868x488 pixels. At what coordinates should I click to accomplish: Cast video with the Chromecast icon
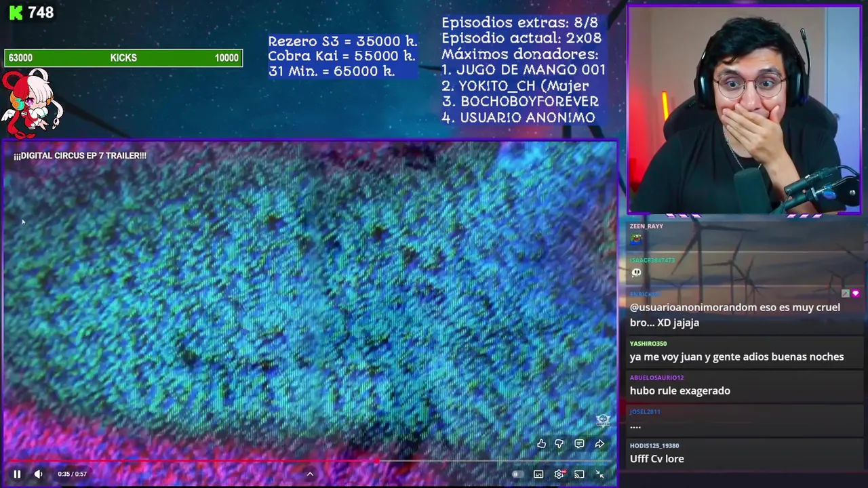tap(579, 474)
